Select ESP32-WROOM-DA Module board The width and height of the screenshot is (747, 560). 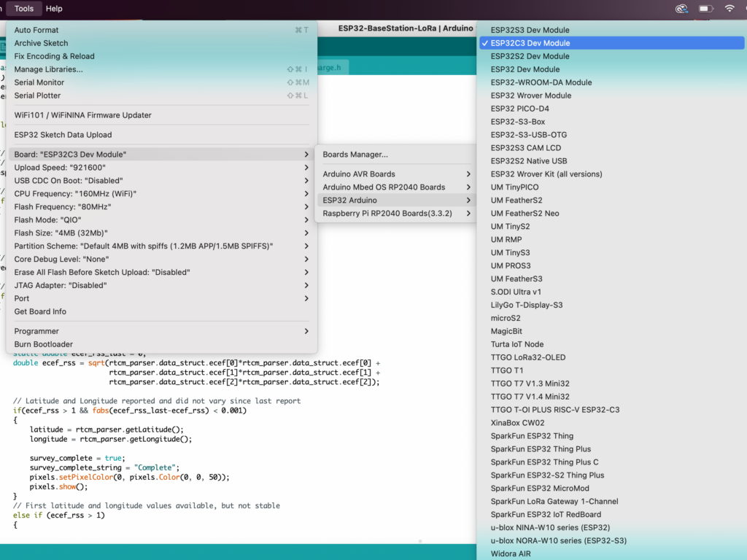point(612,82)
